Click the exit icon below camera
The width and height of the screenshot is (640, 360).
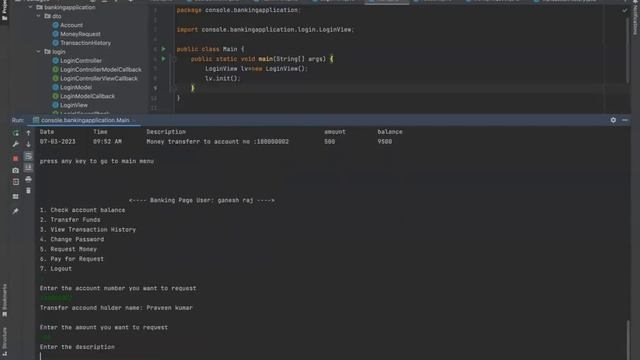pyautogui.click(x=16, y=182)
